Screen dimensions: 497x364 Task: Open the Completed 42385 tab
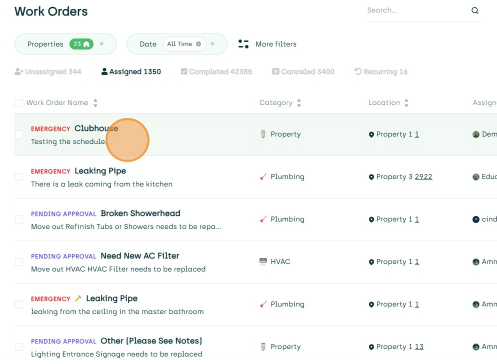pos(216,72)
